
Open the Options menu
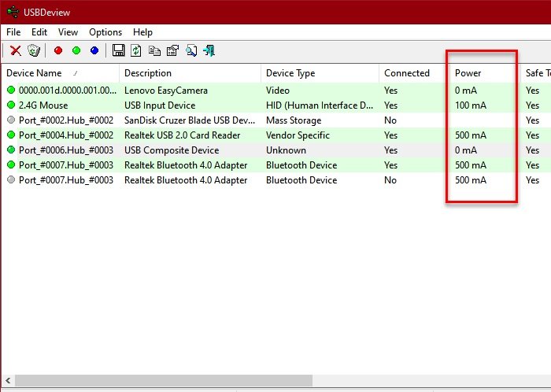pyautogui.click(x=105, y=32)
